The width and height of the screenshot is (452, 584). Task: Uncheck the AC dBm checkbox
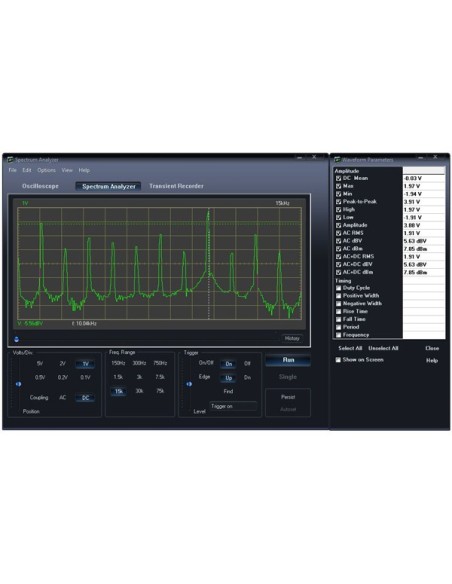coord(338,249)
